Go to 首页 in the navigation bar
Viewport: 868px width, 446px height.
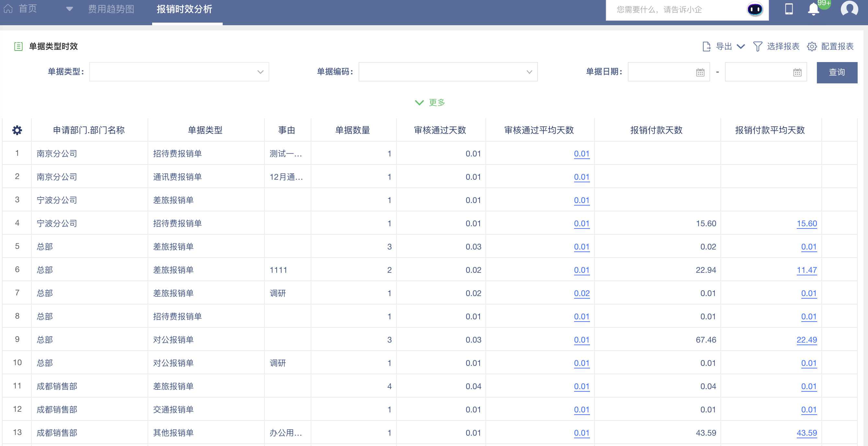click(28, 8)
